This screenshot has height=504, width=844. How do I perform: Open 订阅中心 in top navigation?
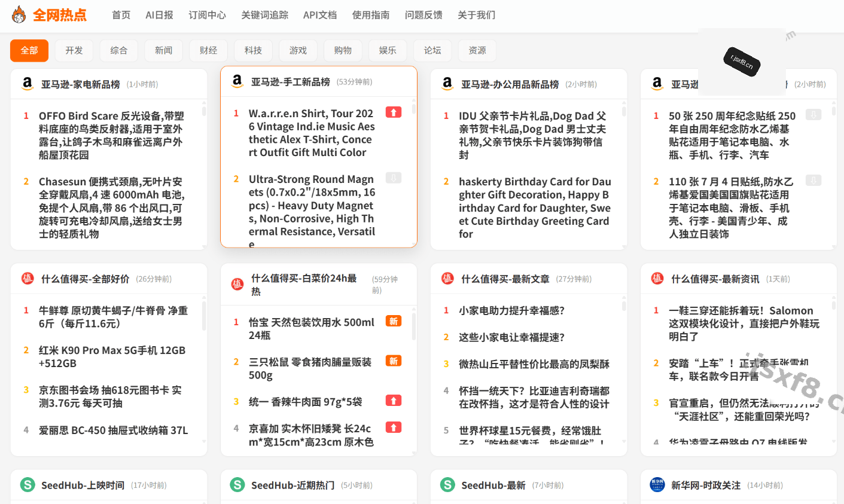[208, 15]
